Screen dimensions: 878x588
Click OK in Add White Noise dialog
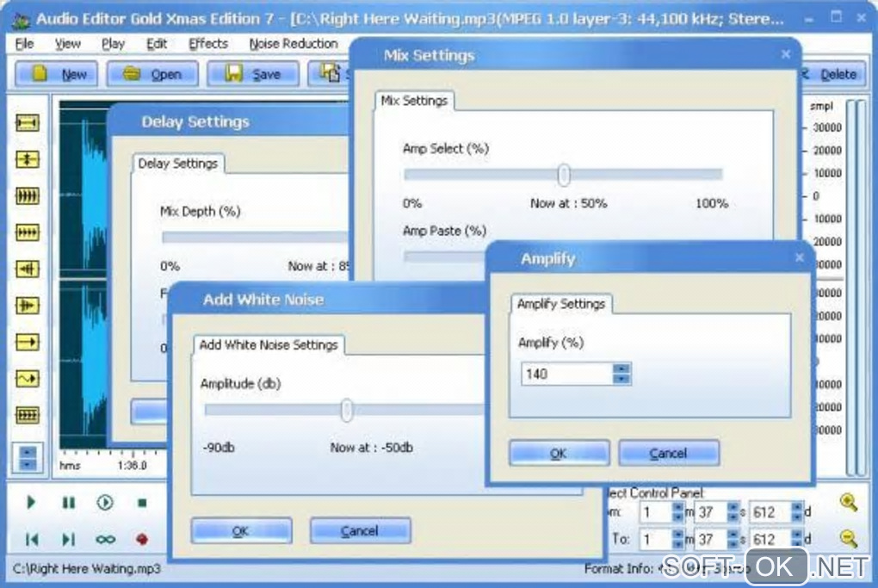(x=241, y=530)
